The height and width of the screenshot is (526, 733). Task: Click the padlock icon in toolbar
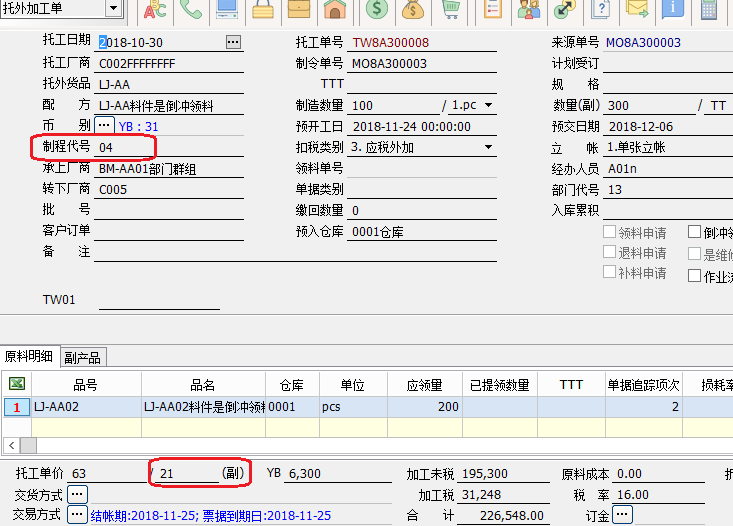[262, 10]
